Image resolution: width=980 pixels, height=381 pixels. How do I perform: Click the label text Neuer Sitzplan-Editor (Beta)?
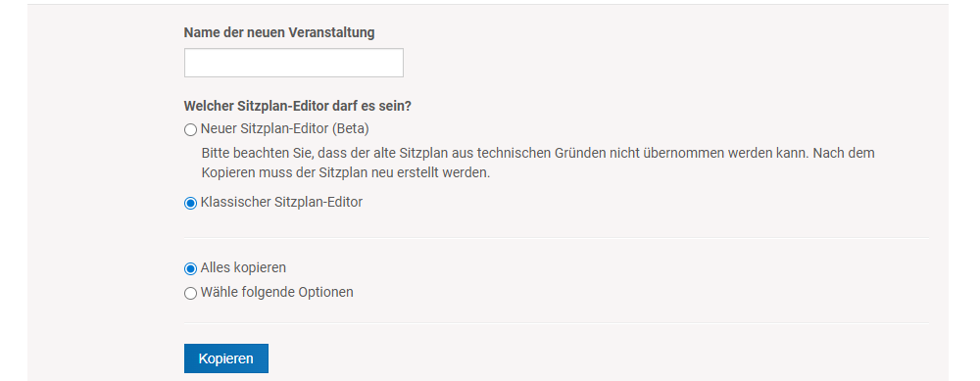(285, 129)
